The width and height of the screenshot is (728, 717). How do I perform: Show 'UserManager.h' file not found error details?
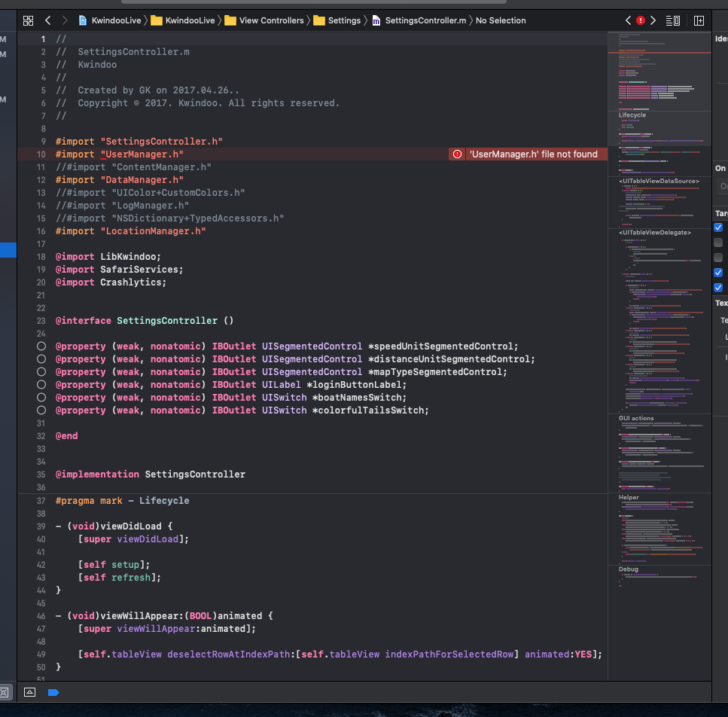point(533,154)
